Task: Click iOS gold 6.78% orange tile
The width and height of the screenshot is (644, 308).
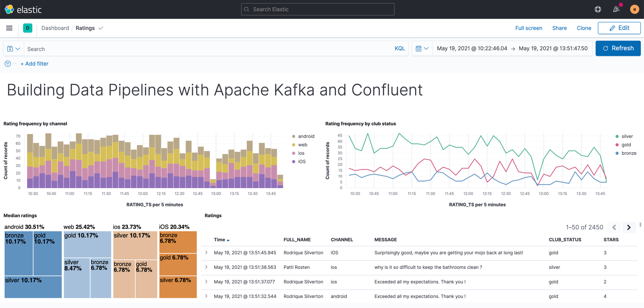Action: (x=178, y=264)
